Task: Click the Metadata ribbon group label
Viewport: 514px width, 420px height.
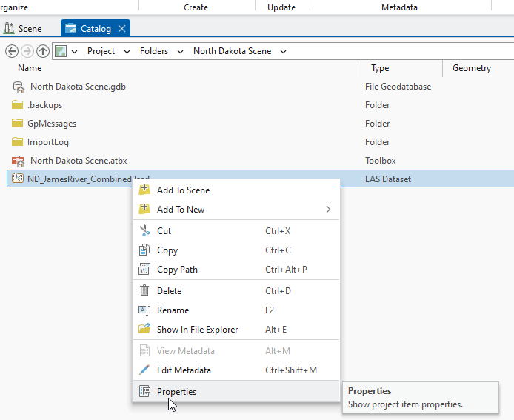Action: [x=399, y=7]
